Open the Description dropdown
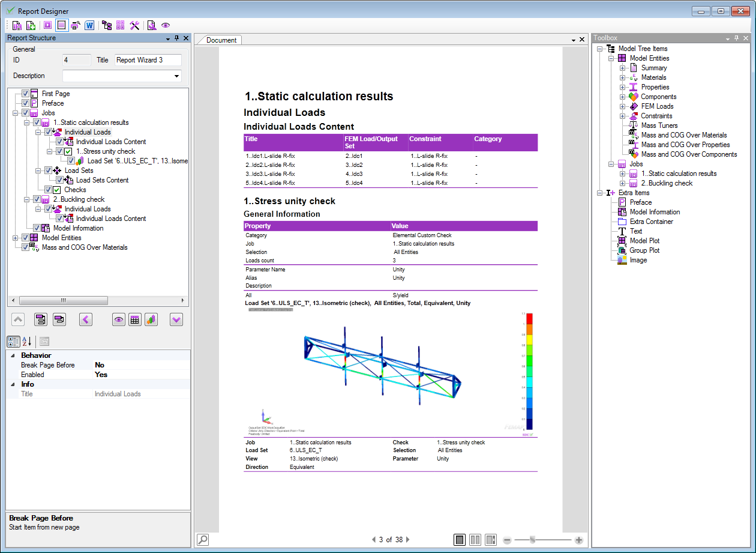 [x=176, y=76]
